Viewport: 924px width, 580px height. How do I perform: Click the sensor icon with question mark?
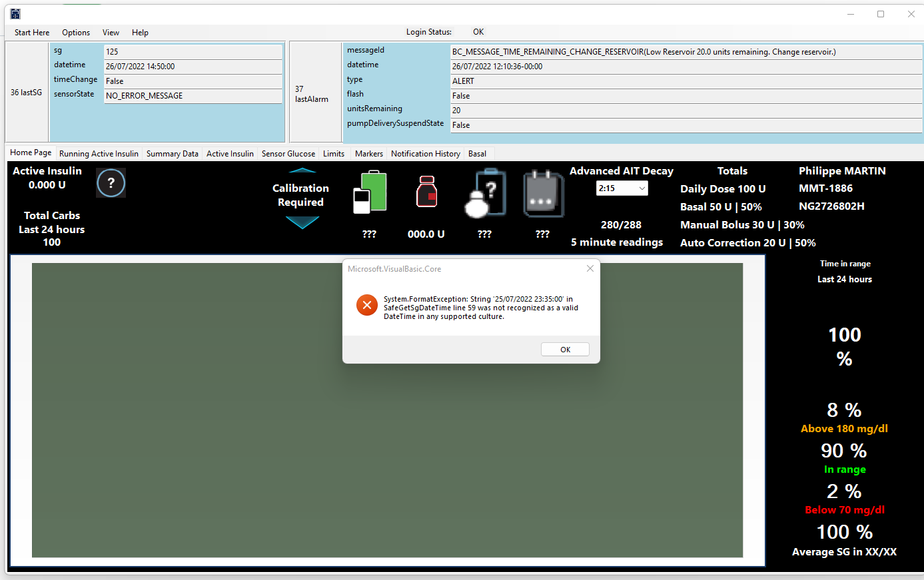pyautogui.click(x=484, y=193)
